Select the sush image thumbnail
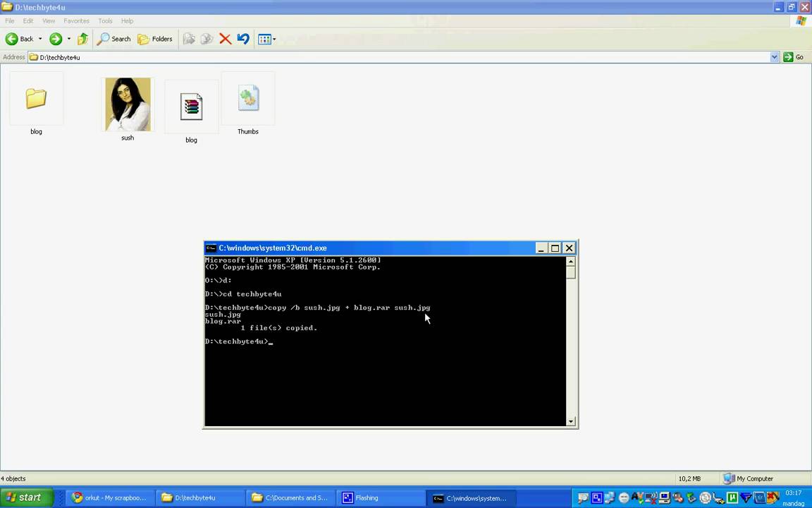The height and width of the screenshot is (508, 812). [128, 104]
